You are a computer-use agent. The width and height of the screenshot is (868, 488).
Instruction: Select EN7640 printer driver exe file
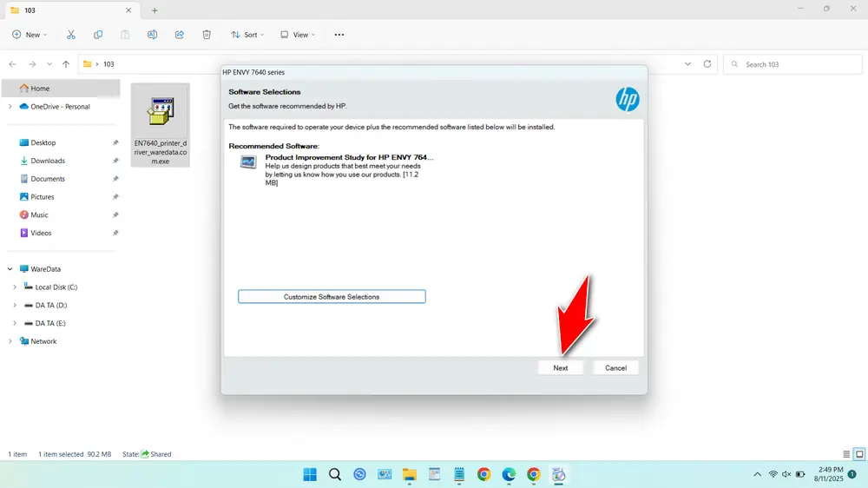161,125
